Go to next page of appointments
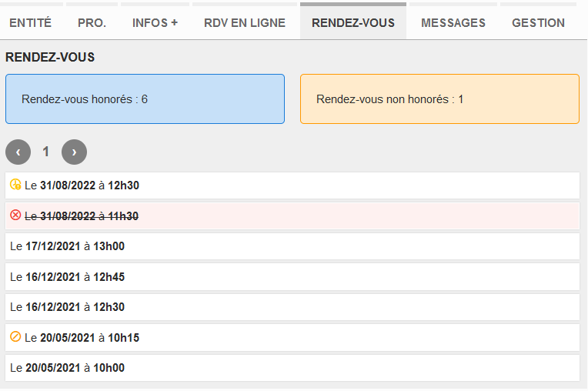This screenshot has width=588, height=391. coord(74,152)
